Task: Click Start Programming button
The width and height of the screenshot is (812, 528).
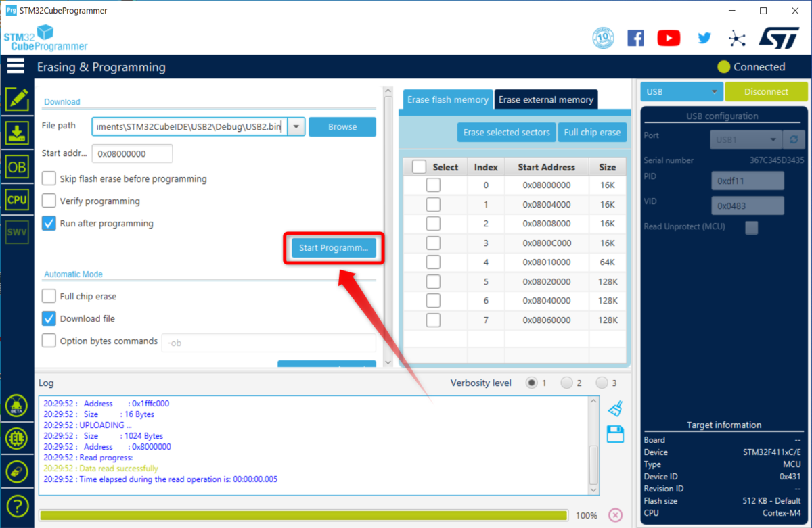Action: 334,248
